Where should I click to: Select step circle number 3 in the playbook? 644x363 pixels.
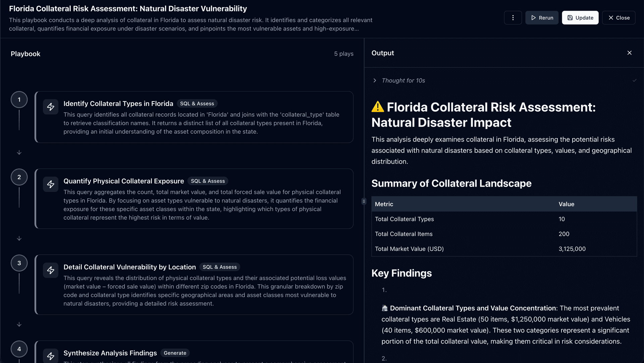point(19,263)
